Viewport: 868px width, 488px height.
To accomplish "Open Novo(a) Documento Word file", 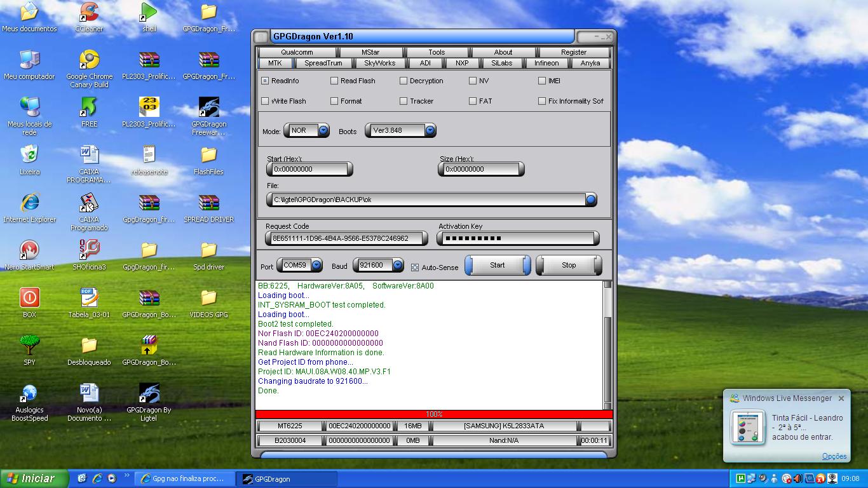I will click(89, 402).
